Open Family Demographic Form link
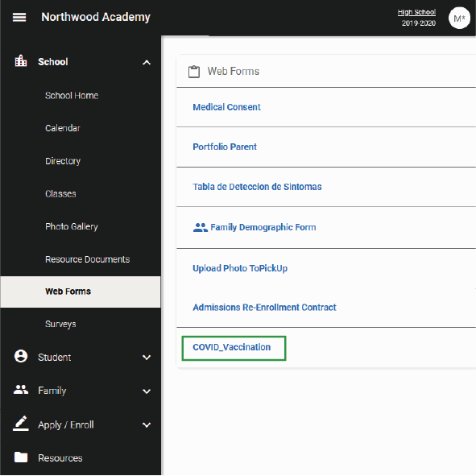Viewport: 476px width, 476px height. pyautogui.click(x=263, y=227)
